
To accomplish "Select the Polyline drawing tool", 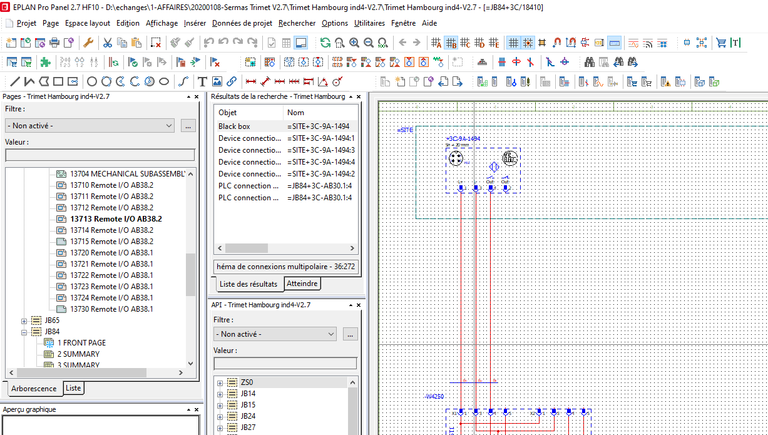I will tap(29, 81).
